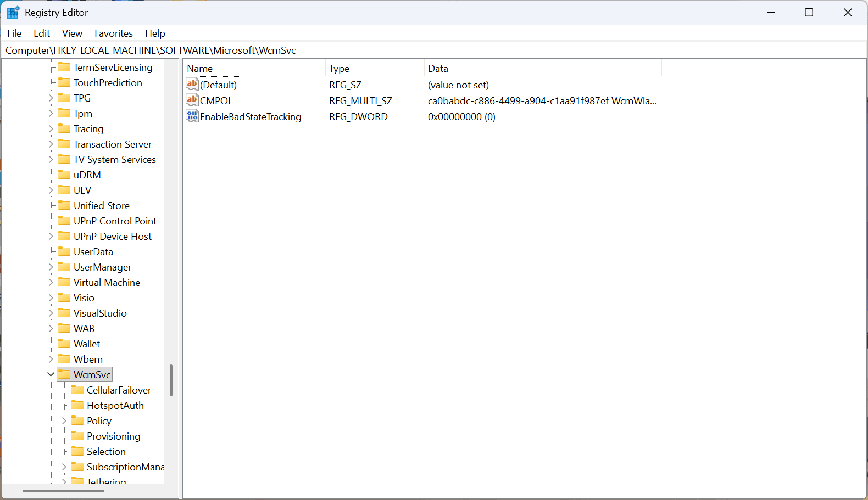Image resolution: width=868 pixels, height=500 pixels.
Task: Expand the Visio key
Action: point(51,297)
